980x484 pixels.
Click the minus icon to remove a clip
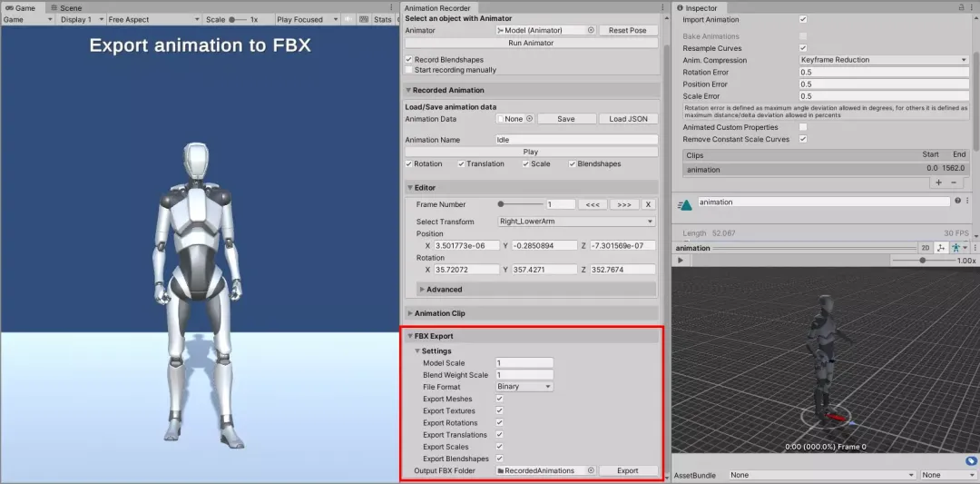953,182
